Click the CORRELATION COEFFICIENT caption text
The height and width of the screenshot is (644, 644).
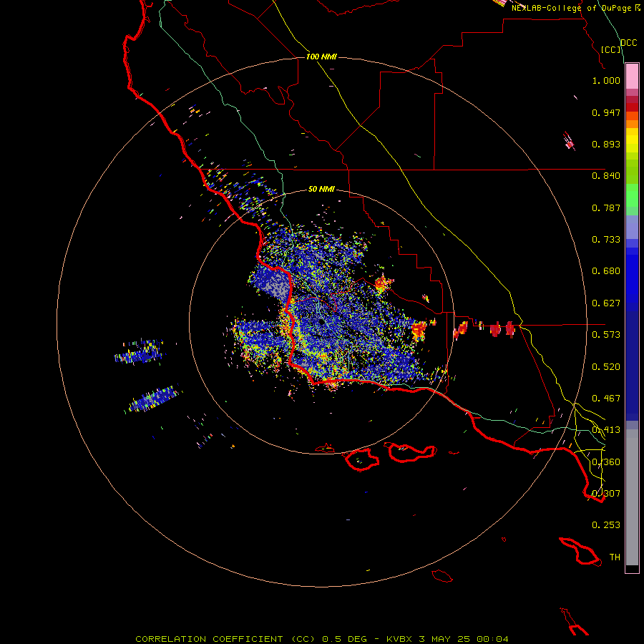point(209,639)
